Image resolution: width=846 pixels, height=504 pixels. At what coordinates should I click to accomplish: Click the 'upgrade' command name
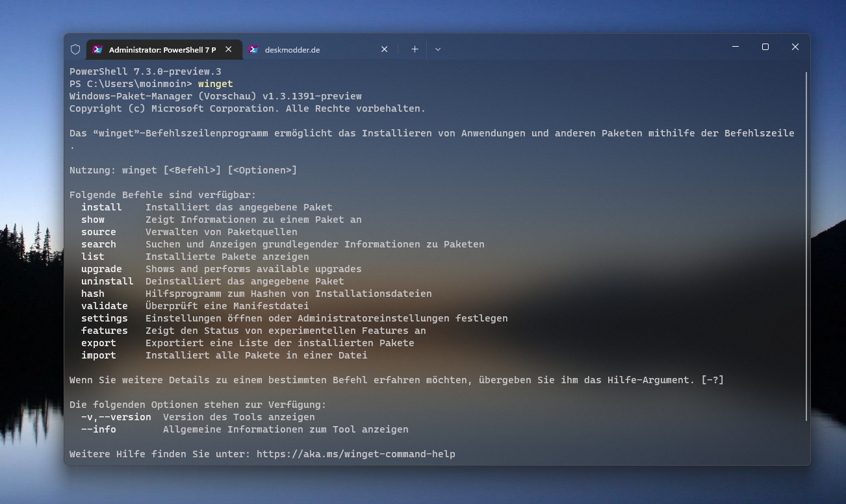pyautogui.click(x=101, y=269)
